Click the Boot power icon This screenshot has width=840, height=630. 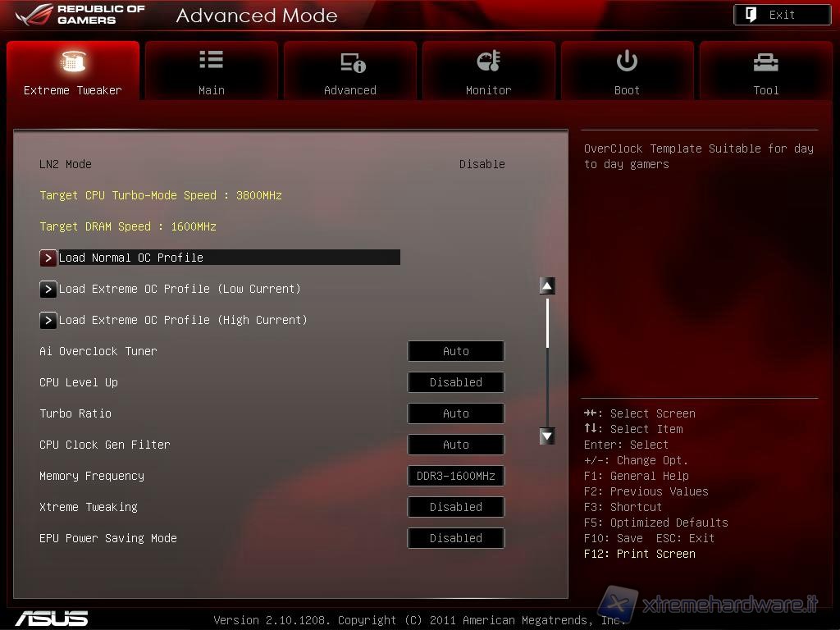coord(627,61)
